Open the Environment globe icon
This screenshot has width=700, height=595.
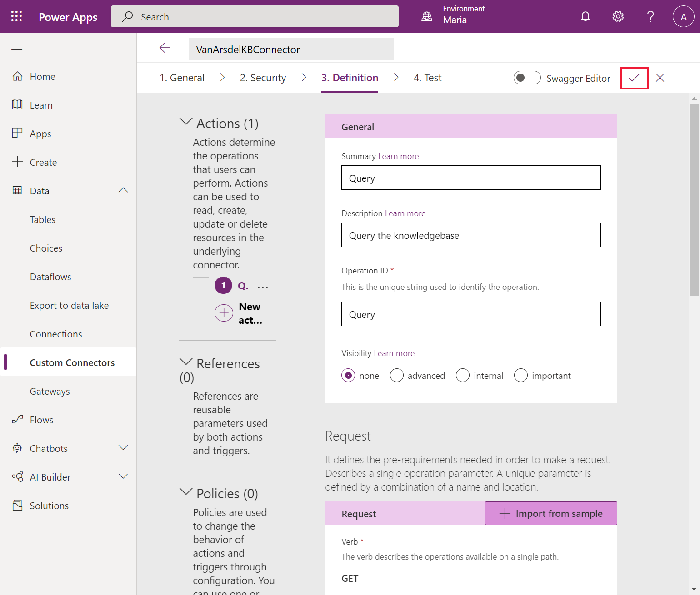click(x=427, y=17)
